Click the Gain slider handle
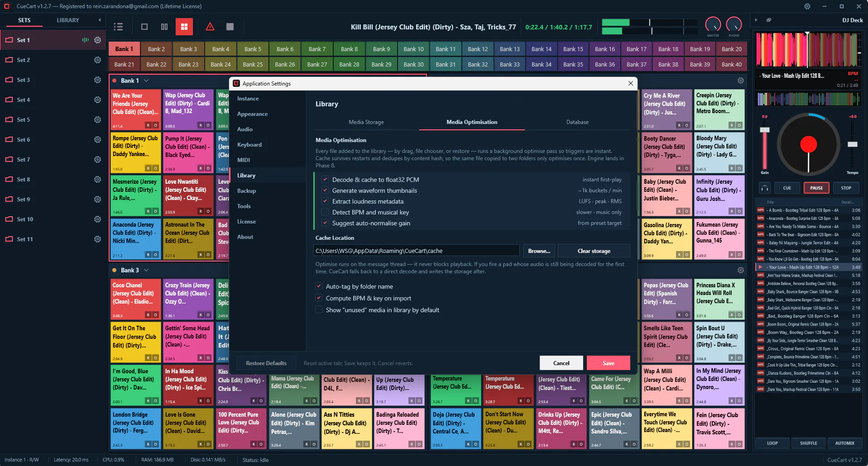The image size is (868, 466). point(765,130)
